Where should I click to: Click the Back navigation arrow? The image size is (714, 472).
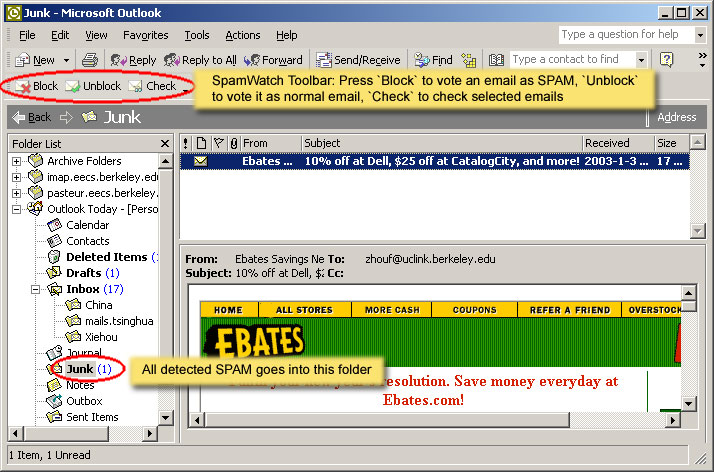[x=31, y=117]
